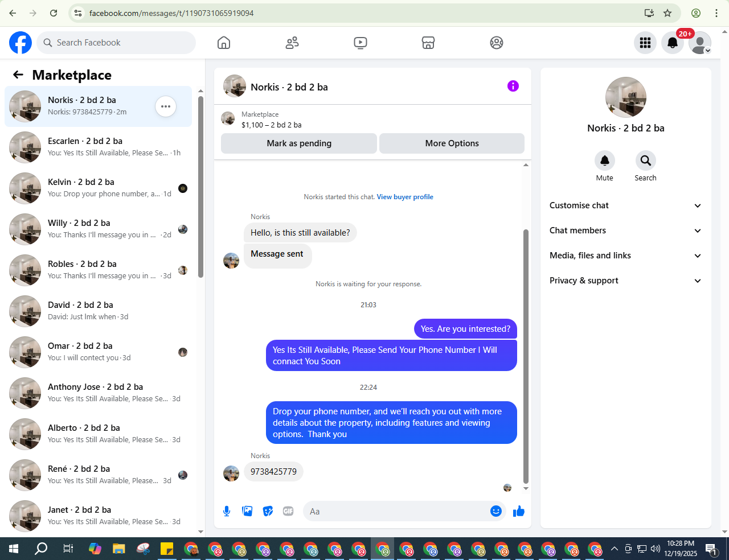Open Task View on the taskbar
Image resolution: width=729 pixels, height=560 pixels.
click(68, 549)
